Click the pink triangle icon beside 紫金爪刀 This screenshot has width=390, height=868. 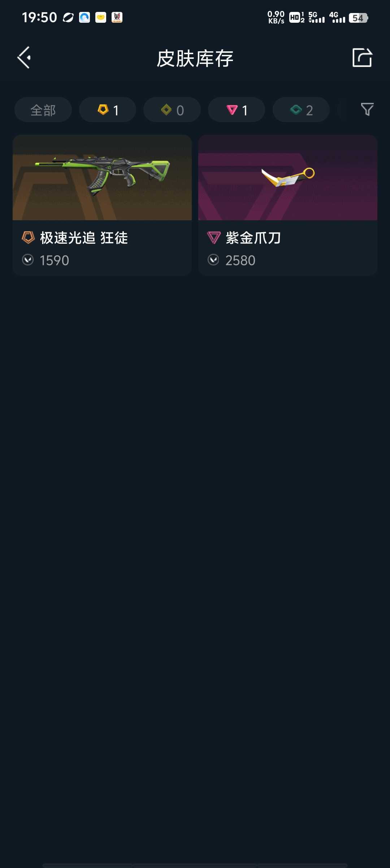[214, 238]
